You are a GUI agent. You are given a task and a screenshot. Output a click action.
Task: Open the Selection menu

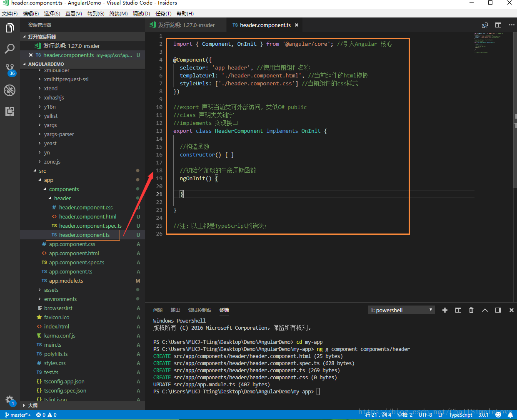52,14
